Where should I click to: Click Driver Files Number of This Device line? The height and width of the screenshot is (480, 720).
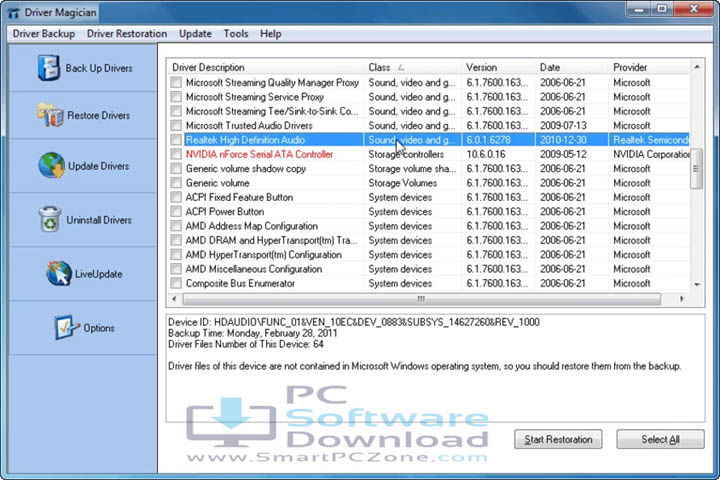coord(246,344)
